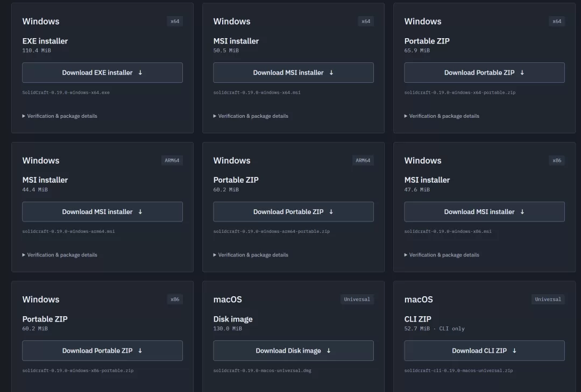Screen dimensions: 581x392
Task: Click the Download EXE installer button
Action: [102, 73]
